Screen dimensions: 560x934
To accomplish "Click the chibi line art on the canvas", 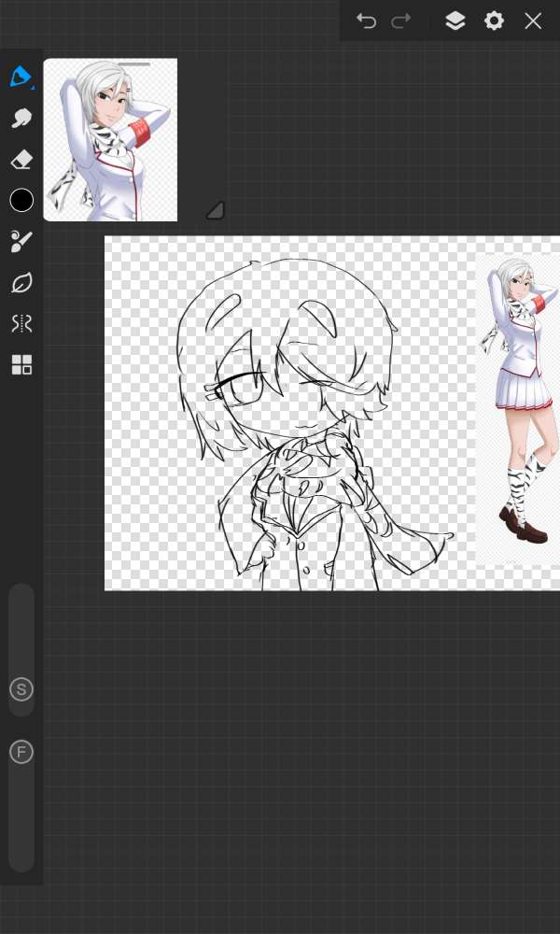I will click(x=299, y=420).
